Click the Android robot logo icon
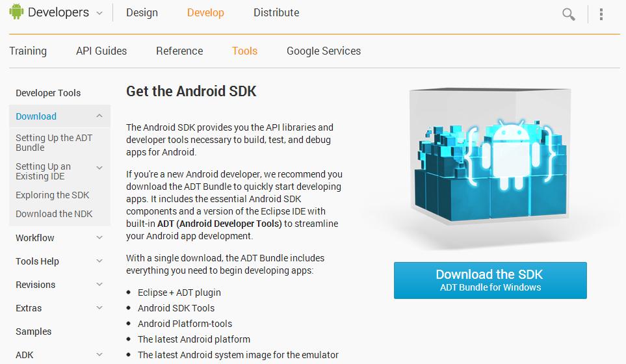The height and width of the screenshot is (364, 626). point(16,12)
